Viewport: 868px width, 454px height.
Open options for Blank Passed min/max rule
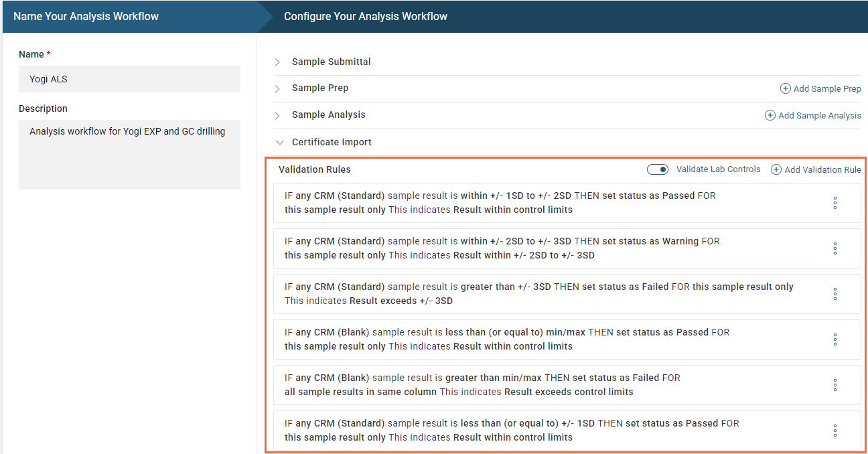(x=835, y=339)
